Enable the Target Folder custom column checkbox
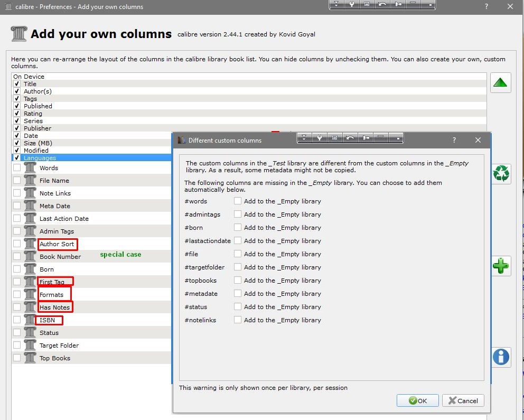This screenshot has height=420, width=524. [17, 345]
